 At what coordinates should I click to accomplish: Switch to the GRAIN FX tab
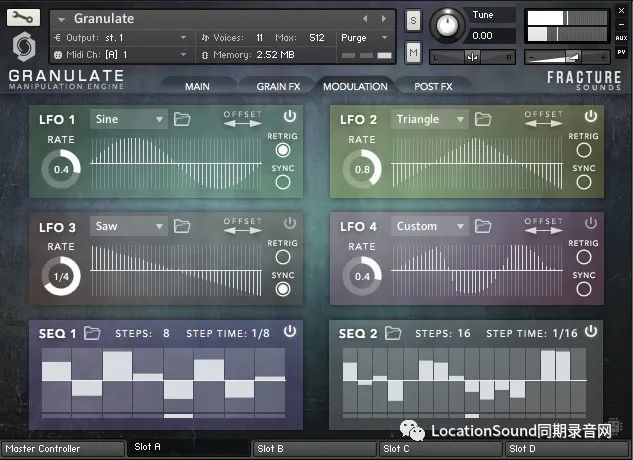[x=278, y=86]
